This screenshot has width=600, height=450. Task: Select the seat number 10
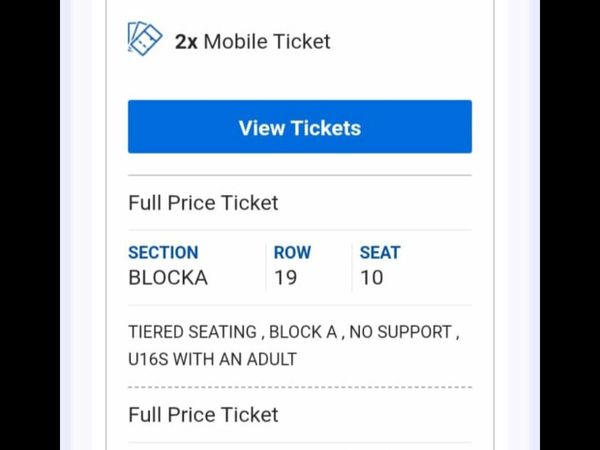tap(371, 278)
